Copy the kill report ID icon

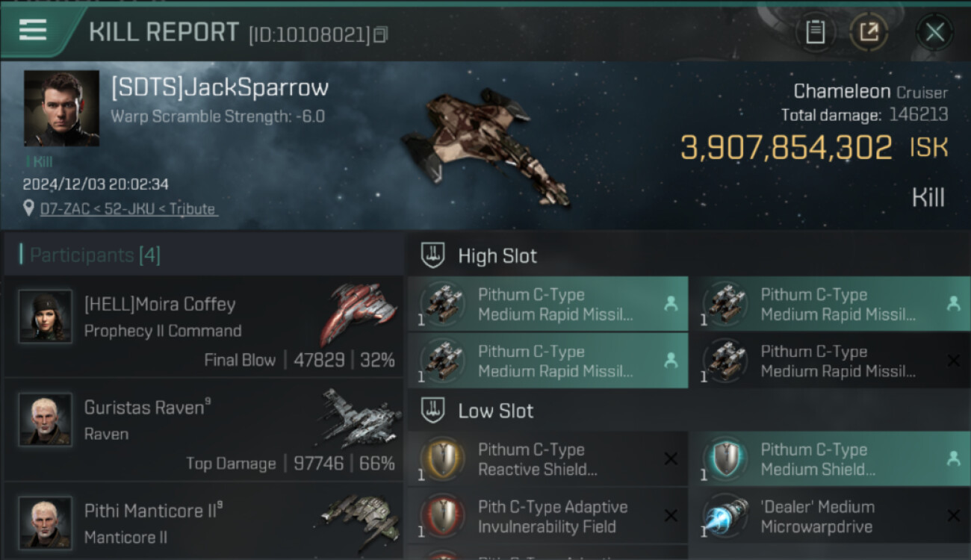coord(380,34)
